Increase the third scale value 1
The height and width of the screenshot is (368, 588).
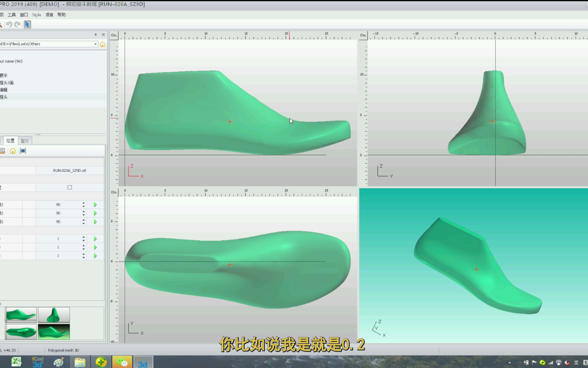pos(84,254)
